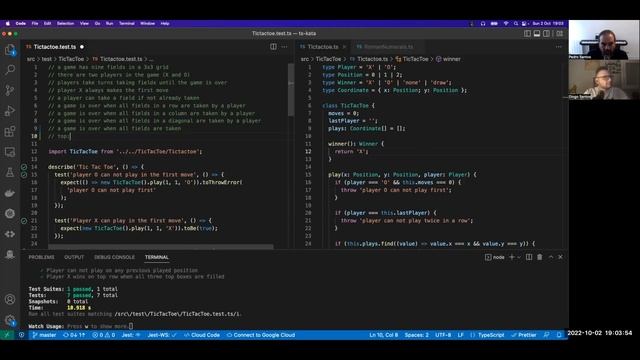Open the Selection menu
This screenshot has height=360, width=640.
(x=65, y=24)
